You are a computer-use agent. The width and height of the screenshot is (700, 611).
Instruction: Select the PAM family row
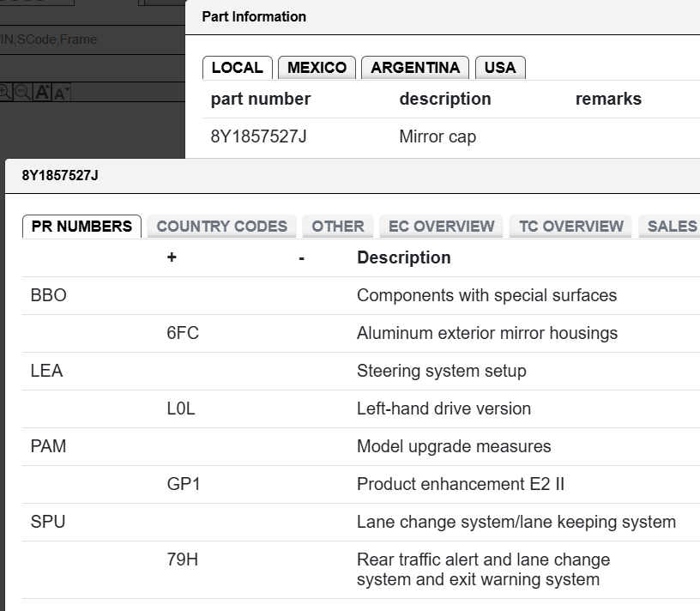[48, 446]
